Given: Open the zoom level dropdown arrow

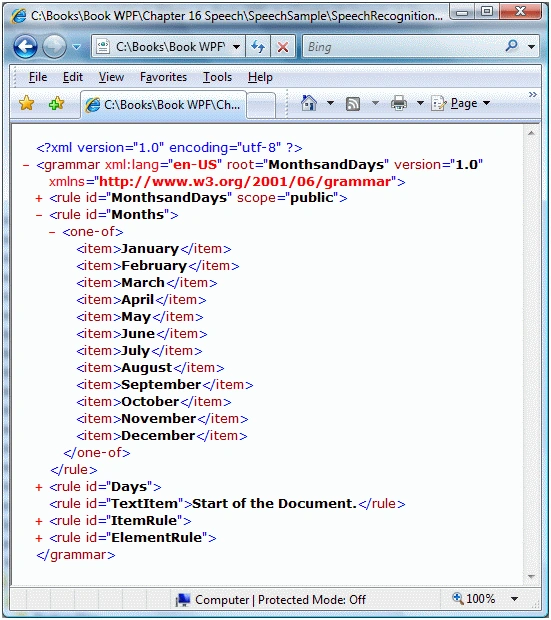Looking at the screenshot, I should click(514, 599).
